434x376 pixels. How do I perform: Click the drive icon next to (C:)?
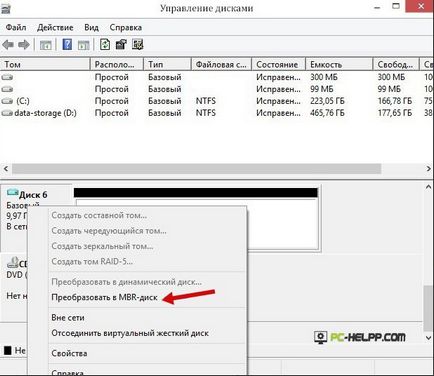pos(7,101)
